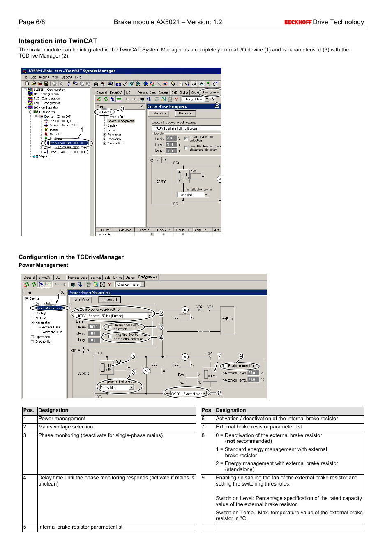The width and height of the screenshot is (392, 555).
Task: Select Device Info in upper drive tree
Action: pyautogui.click(x=115, y=117)
